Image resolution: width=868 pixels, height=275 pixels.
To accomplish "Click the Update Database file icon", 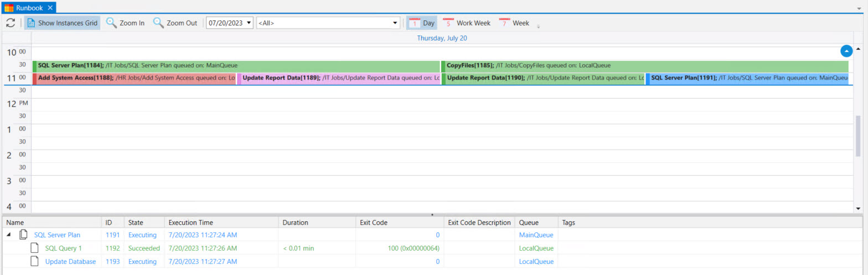I will point(35,262).
